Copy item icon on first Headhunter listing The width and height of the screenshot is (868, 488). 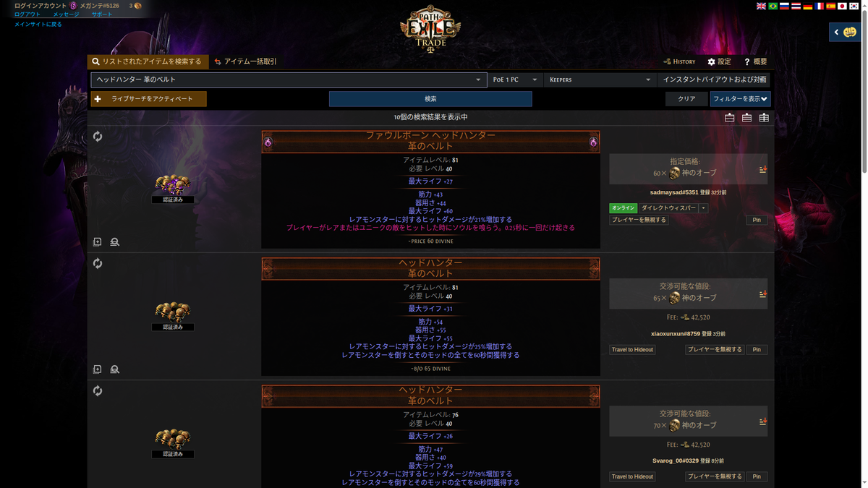click(x=98, y=242)
